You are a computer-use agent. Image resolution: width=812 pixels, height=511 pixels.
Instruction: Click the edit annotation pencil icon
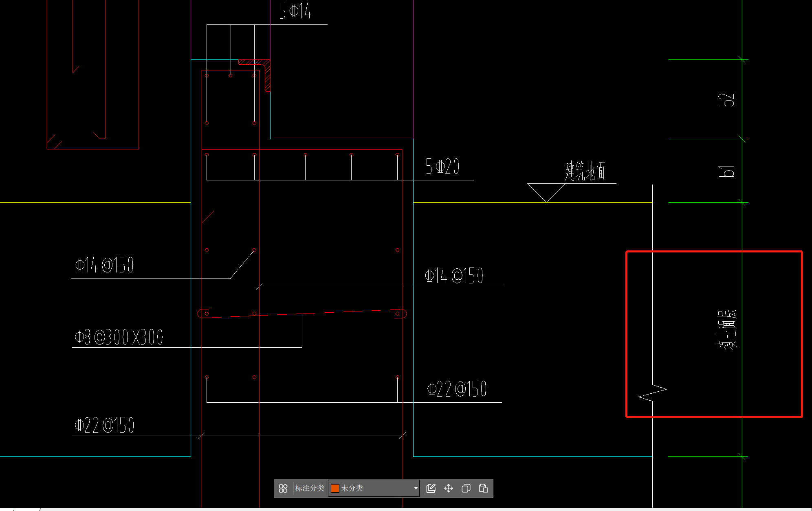click(x=431, y=488)
